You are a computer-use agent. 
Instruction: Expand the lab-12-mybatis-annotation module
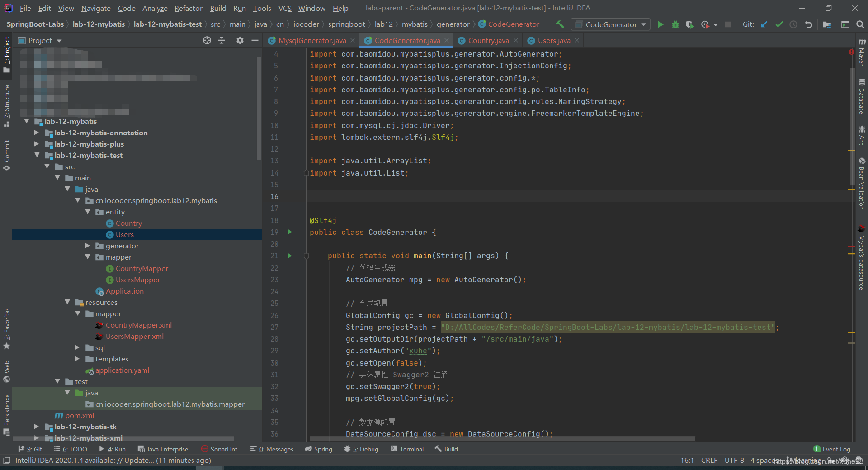[x=37, y=133]
